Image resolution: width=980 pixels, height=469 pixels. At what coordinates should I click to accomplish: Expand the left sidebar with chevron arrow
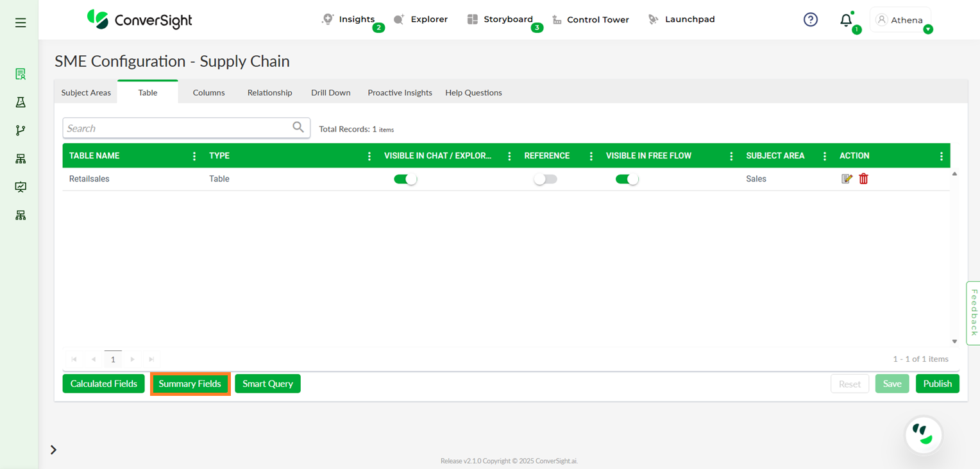[x=53, y=450]
